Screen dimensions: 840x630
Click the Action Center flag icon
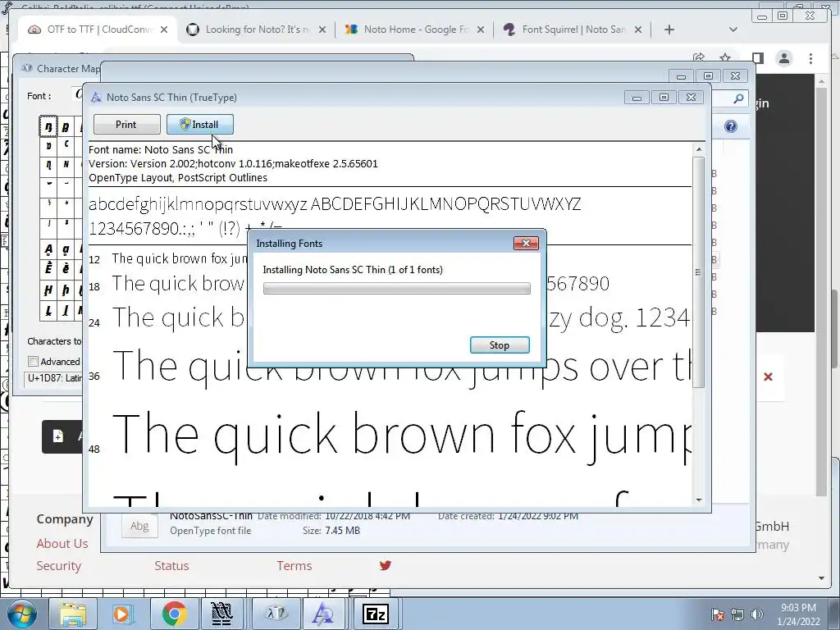718,614
